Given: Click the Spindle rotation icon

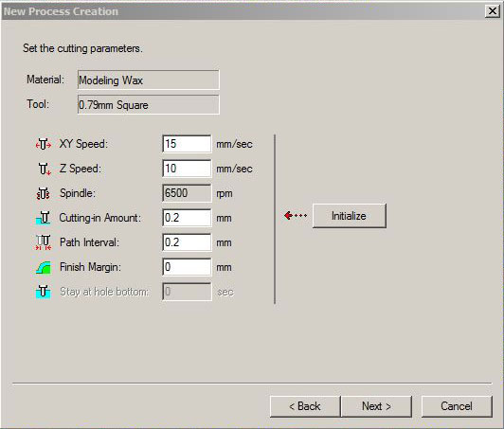Looking at the screenshot, I should coord(43,193).
